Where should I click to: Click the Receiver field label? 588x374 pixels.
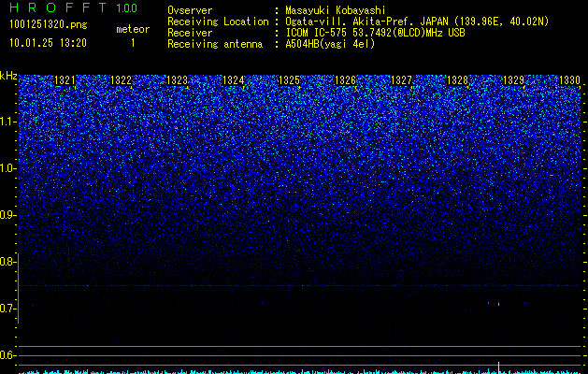pos(190,33)
